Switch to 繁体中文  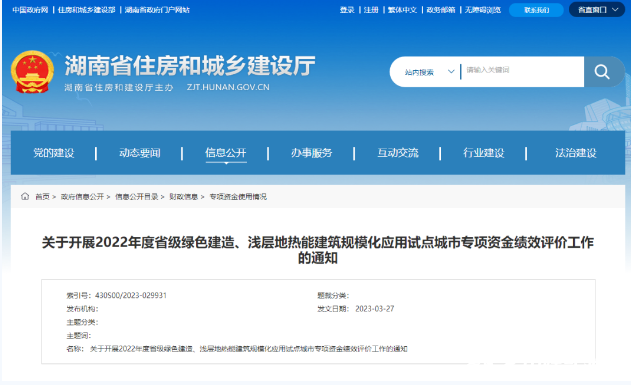402,10
